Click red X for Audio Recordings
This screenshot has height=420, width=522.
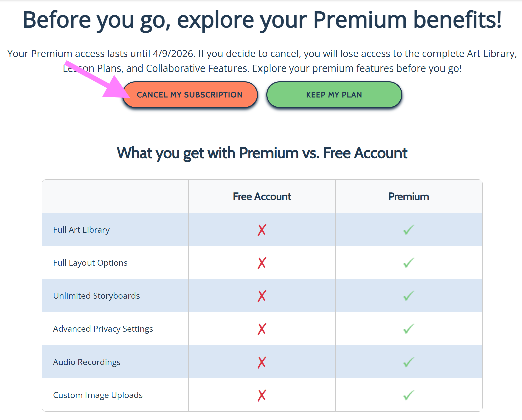pos(262,362)
